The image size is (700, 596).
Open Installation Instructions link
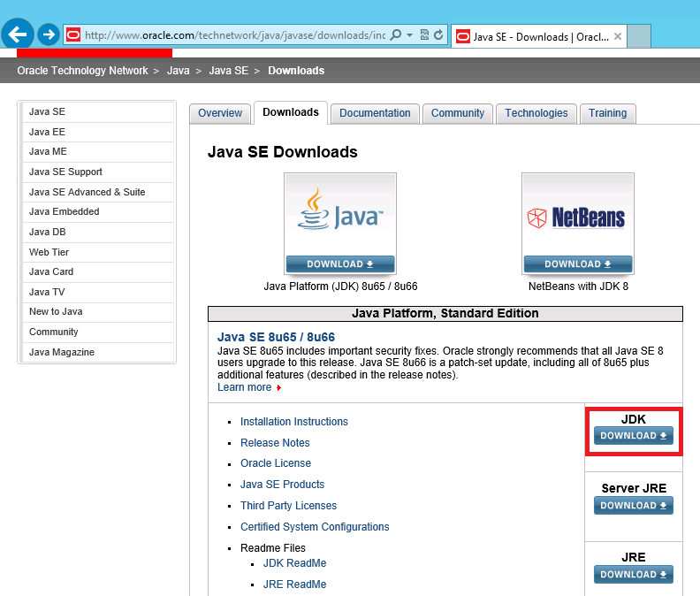coord(294,421)
